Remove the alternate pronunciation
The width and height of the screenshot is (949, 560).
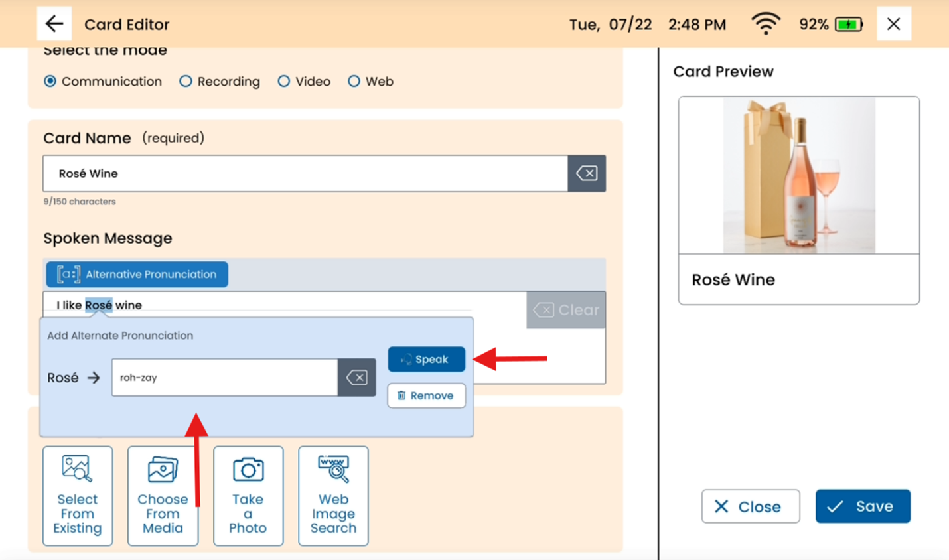426,395
